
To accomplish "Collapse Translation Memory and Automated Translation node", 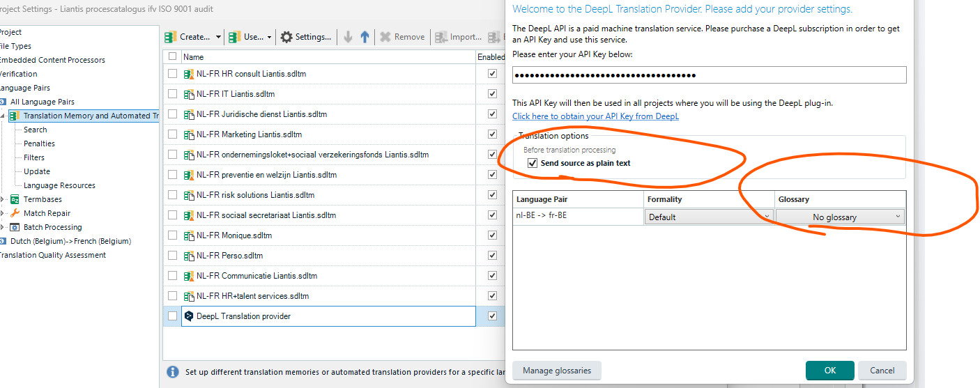I will pyautogui.click(x=3, y=116).
